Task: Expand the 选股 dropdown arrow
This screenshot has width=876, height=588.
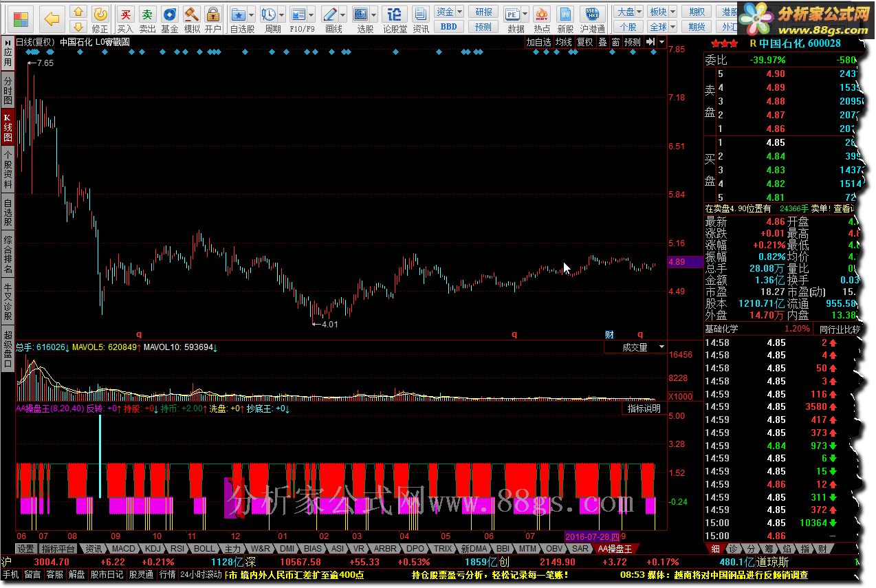Action: (373, 14)
